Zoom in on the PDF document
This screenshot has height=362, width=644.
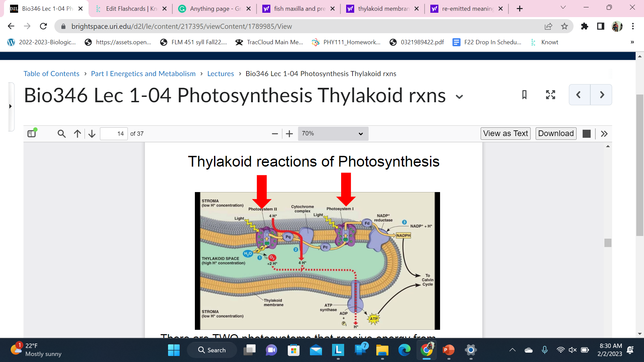[x=289, y=134]
